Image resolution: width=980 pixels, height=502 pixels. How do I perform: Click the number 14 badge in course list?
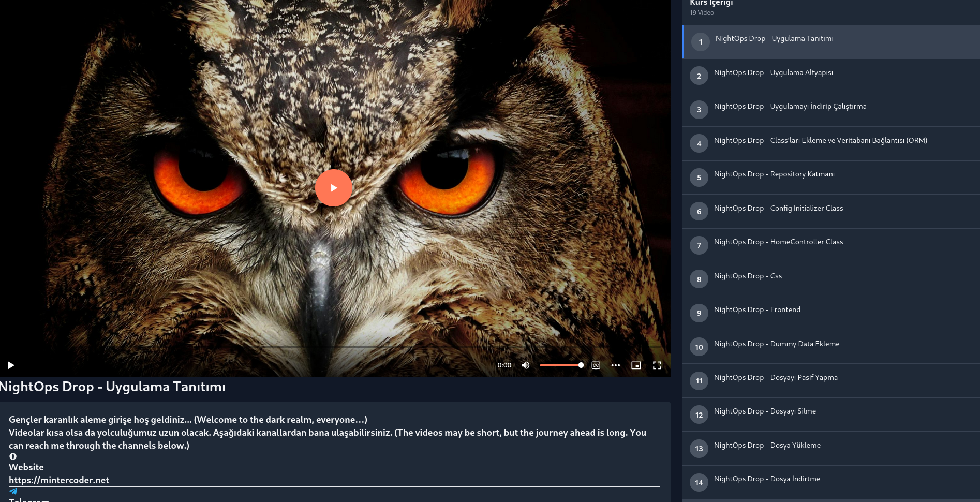pyautogui.click(x=699, y=483)
